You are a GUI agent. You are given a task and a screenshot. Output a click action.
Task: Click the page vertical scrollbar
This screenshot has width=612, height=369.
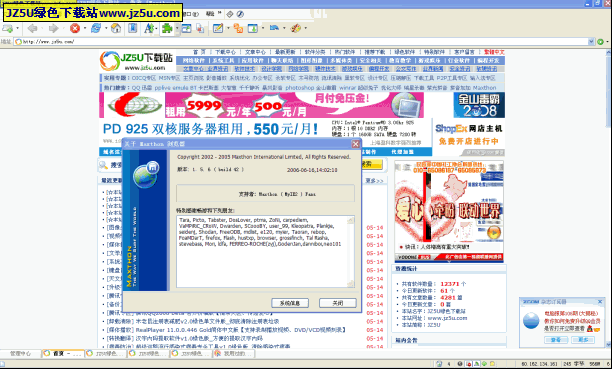pos(608,198)
